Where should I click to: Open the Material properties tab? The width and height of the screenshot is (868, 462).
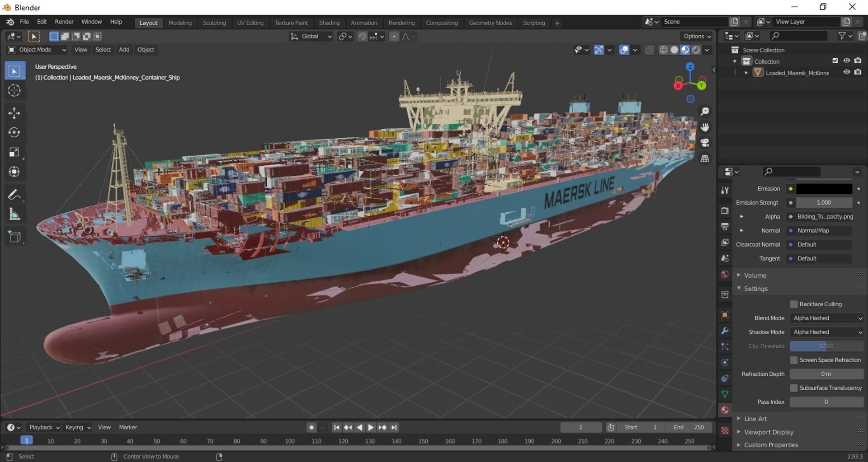[x=725, y=410]
